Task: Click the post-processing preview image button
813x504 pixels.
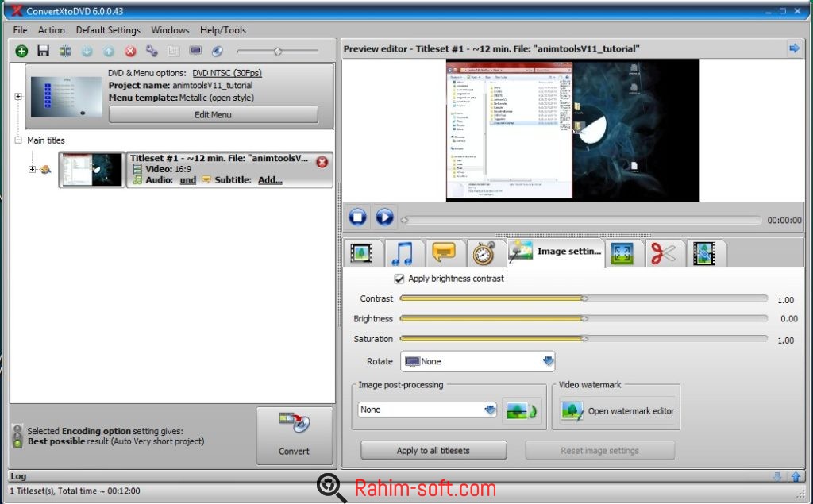Action: coord(522,412)
